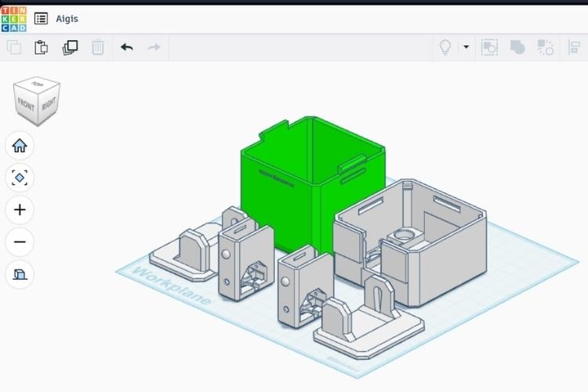Screen dimensions: 588x392
Task: Fit all in view
Action: point(20,178)
